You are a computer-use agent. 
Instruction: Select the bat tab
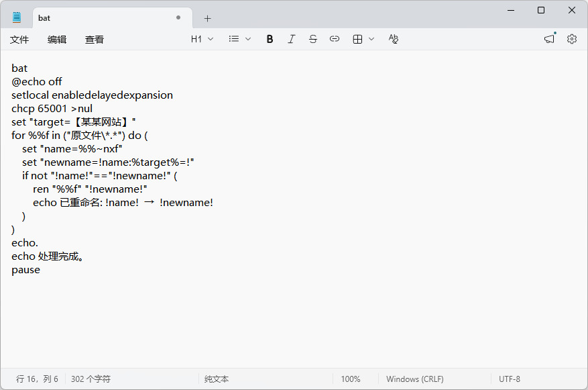pyautogui.click(x=113, y=18)
